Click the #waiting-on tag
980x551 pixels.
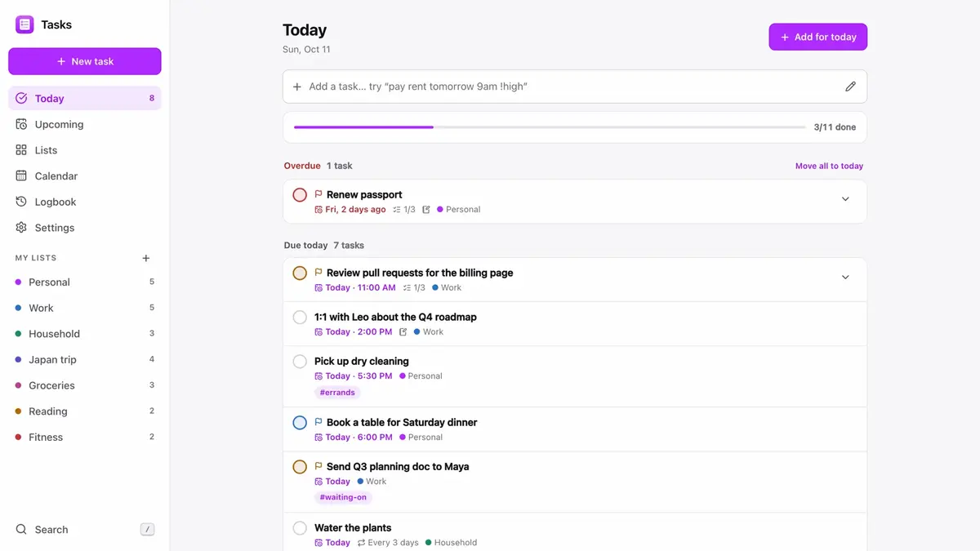(x=343, y=497)
